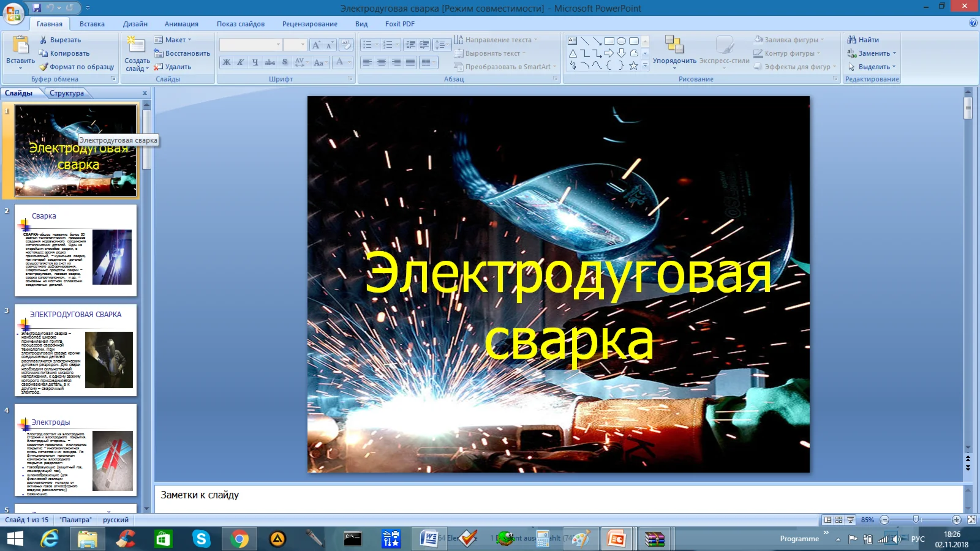Open the font name combo box

(x=251, y=45)
